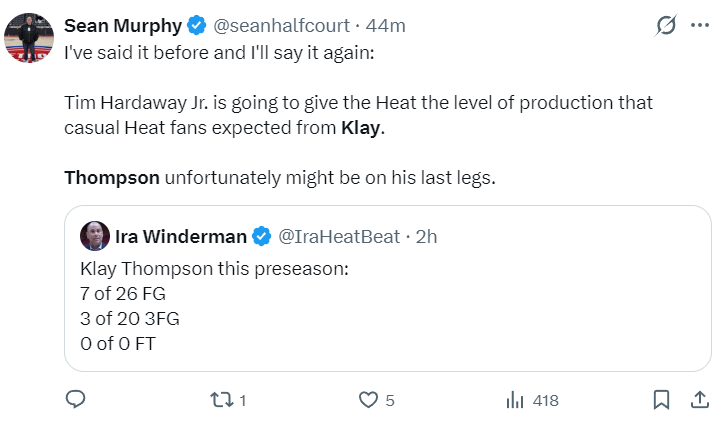Like the tweet with the heart icon
The image size is (725, 421).
(x=369, y=400)
